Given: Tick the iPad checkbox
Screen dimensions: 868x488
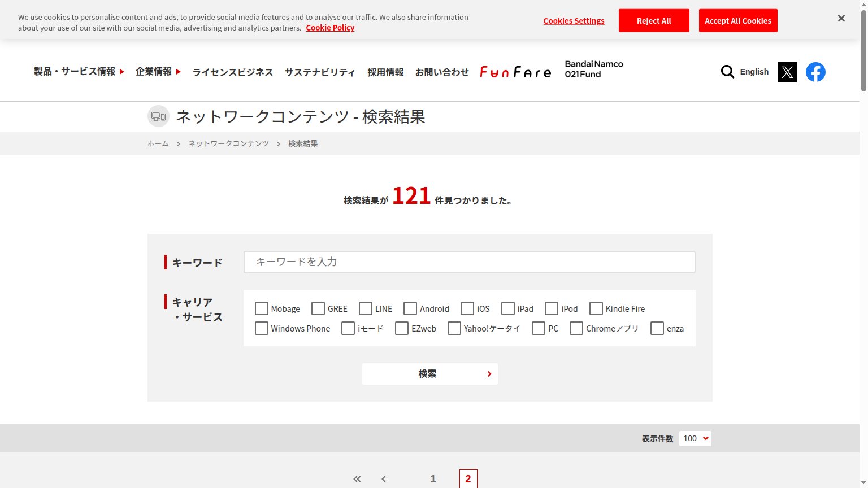Looking at the screenshot, I should [508, 308].
